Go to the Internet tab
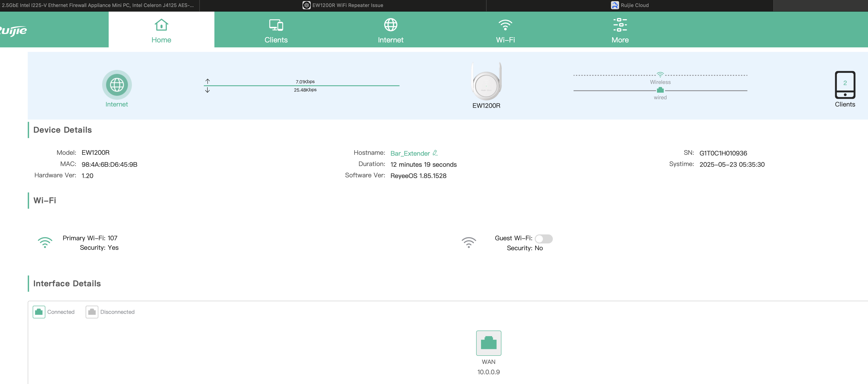Viewport: 868px width, 384px height. point(390,30)
